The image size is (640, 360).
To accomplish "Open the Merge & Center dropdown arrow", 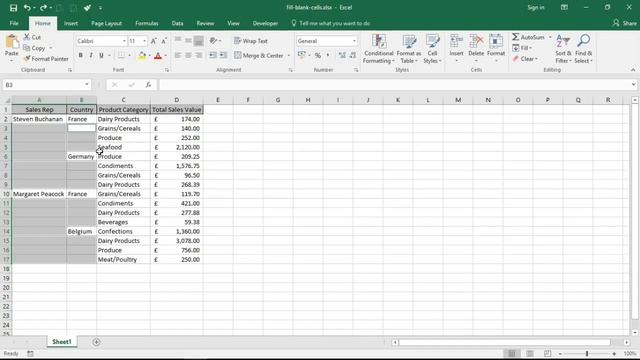I will tap(289, 56).
